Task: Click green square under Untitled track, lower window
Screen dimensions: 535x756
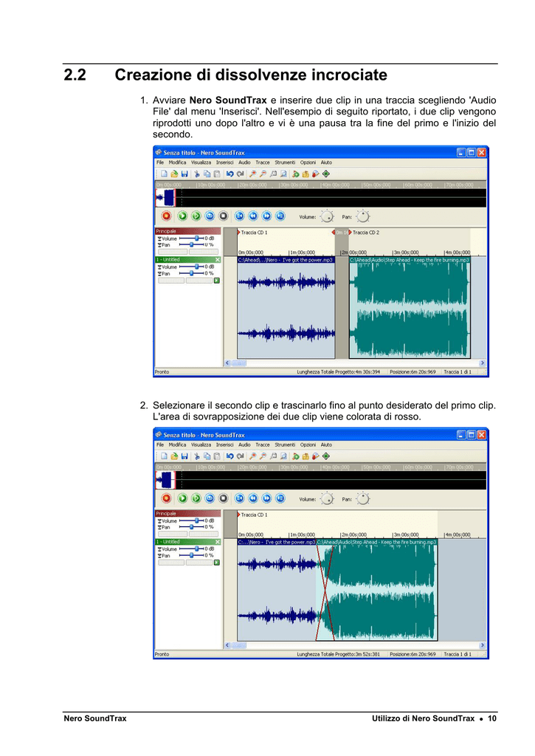Action: [217, 563]
